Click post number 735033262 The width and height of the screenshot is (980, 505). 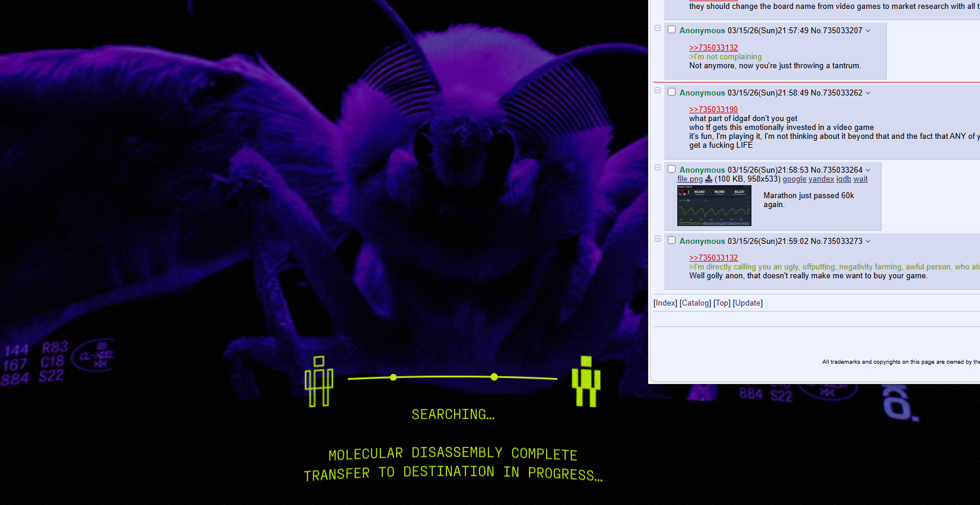tap(842, 93)
